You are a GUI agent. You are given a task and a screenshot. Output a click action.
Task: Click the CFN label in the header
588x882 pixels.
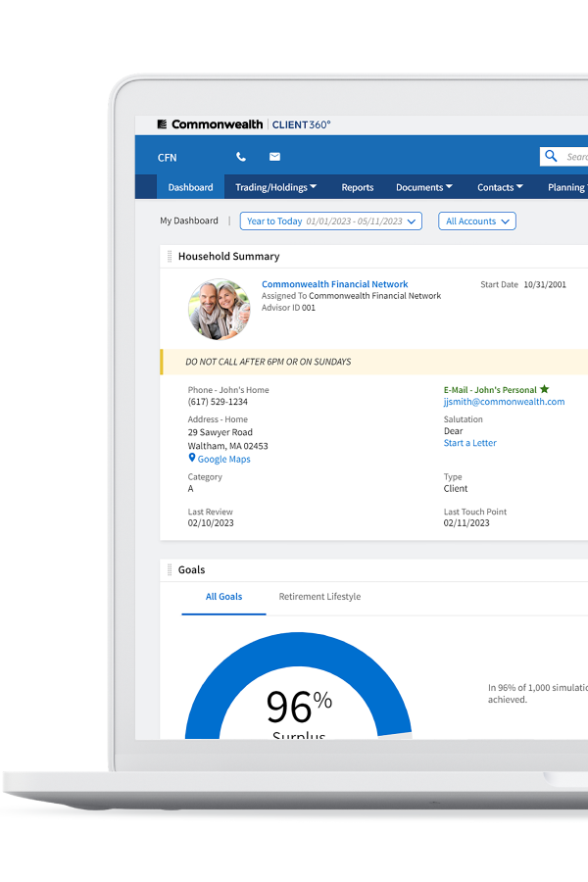pyautogui.click(x=168, y=158)
